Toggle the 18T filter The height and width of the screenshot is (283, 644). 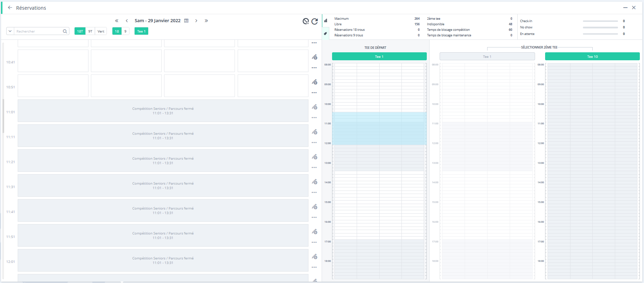click(80, 31)
